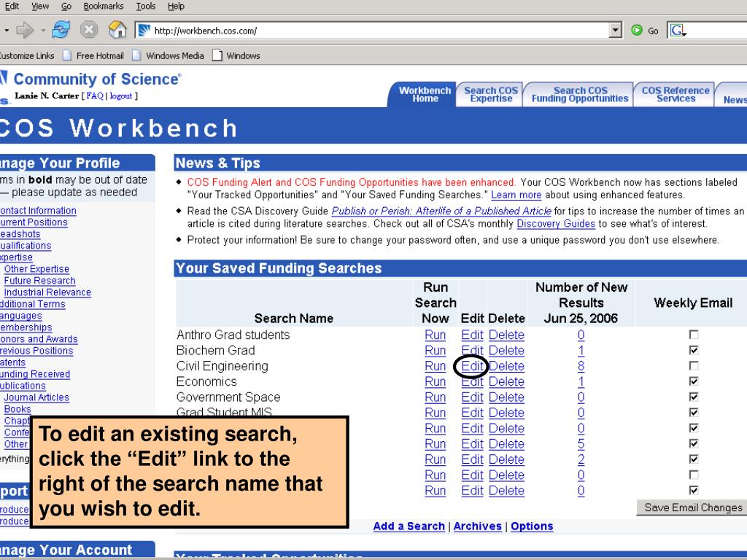The width and height of the screenshot is (747, 560).
Task: Click the Free Hotmail bookmark label
Action: (99, 55)
